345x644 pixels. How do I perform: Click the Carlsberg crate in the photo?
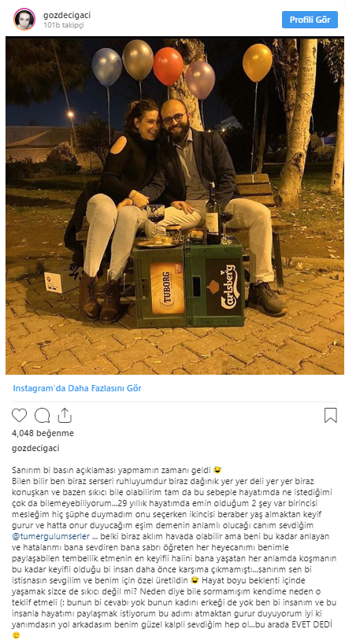click(215, 284)
